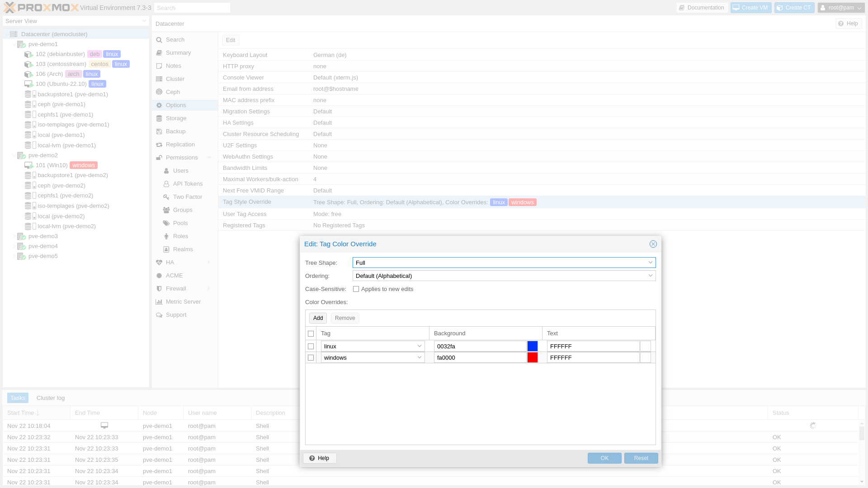Enable Case-Sensitive applies to new edits checkbox
Screen dimensions: 868x488
pyautogui.click(x=356, y=289)
